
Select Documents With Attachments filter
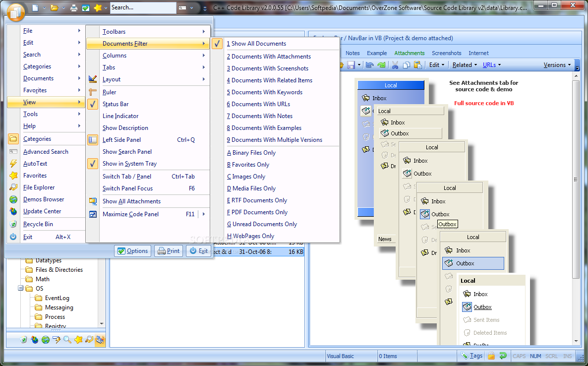tap(275, 57)
